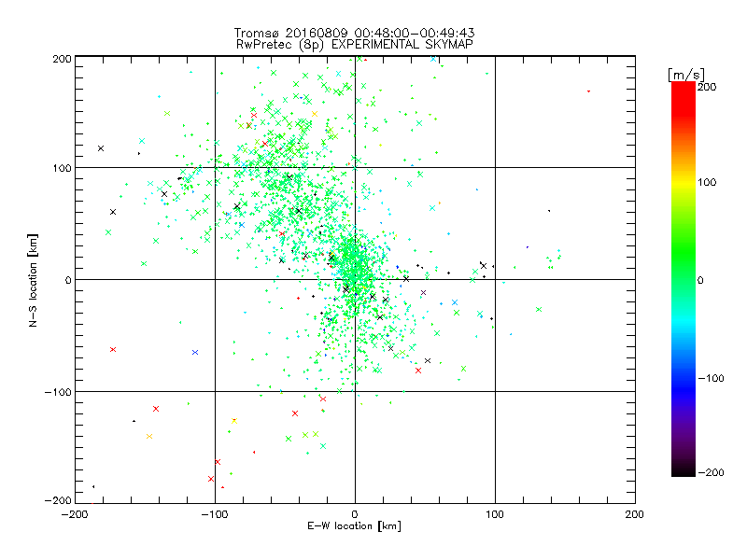Click the colorbar label "100"
The width and height of the screenshot is (747, 560).
[x=707, y=182]
